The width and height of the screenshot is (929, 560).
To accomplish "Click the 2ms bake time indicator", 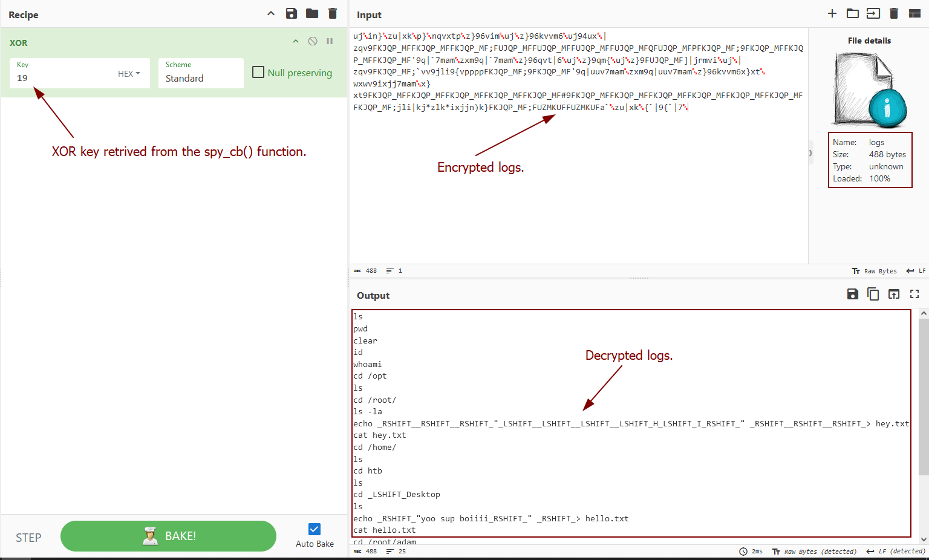I will tap(751, 552).
